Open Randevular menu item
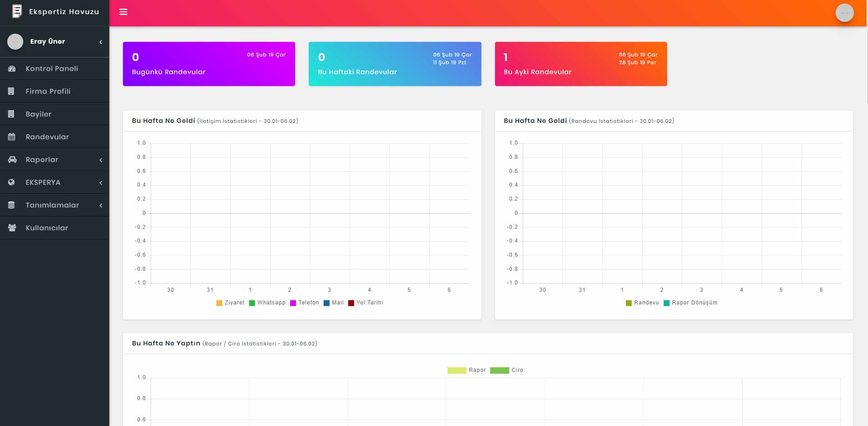Screen dimensions: 868x426 coord(55,137)
